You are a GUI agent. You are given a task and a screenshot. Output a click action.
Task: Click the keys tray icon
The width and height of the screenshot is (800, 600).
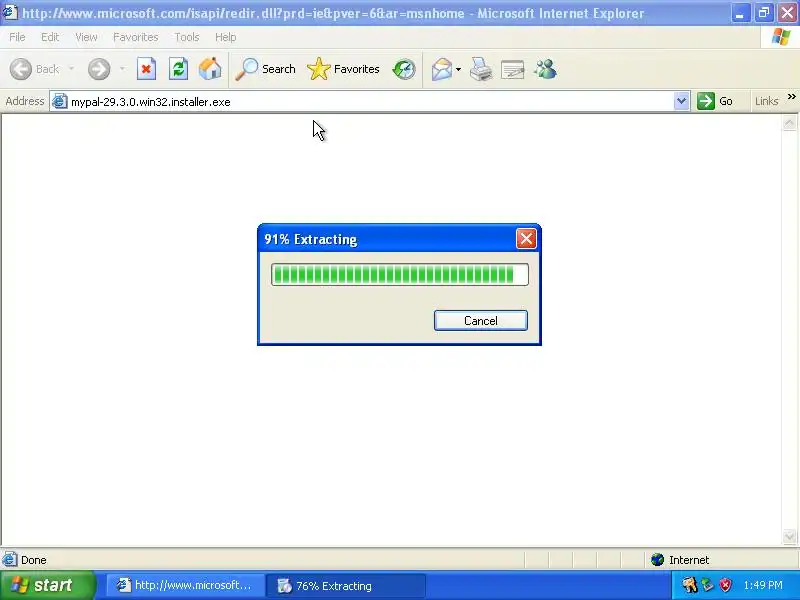point(689,585)
